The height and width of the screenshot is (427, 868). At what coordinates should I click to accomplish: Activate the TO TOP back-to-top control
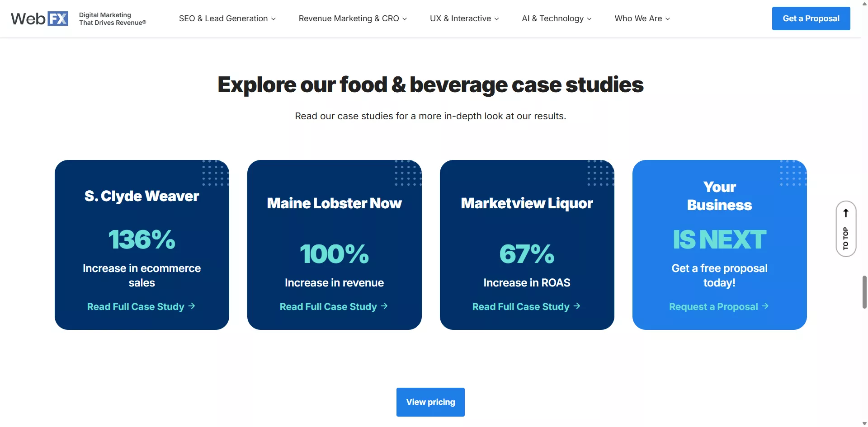click(845, 229)
